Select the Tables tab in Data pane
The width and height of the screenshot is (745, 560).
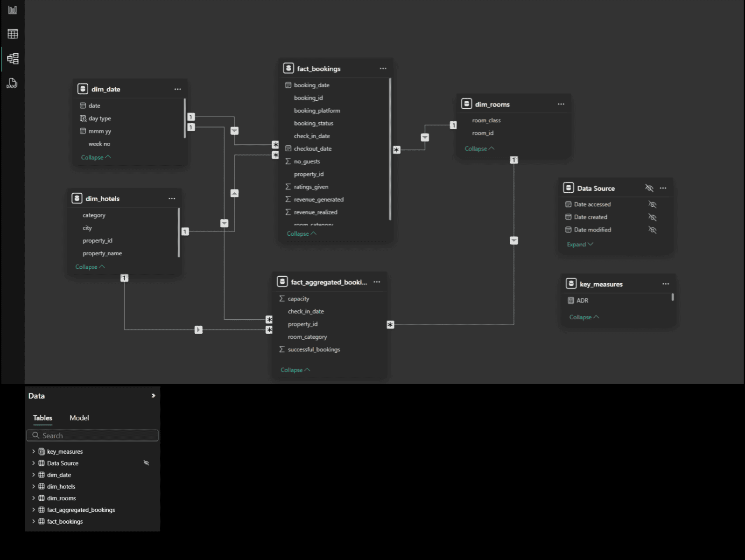(42, 418)
